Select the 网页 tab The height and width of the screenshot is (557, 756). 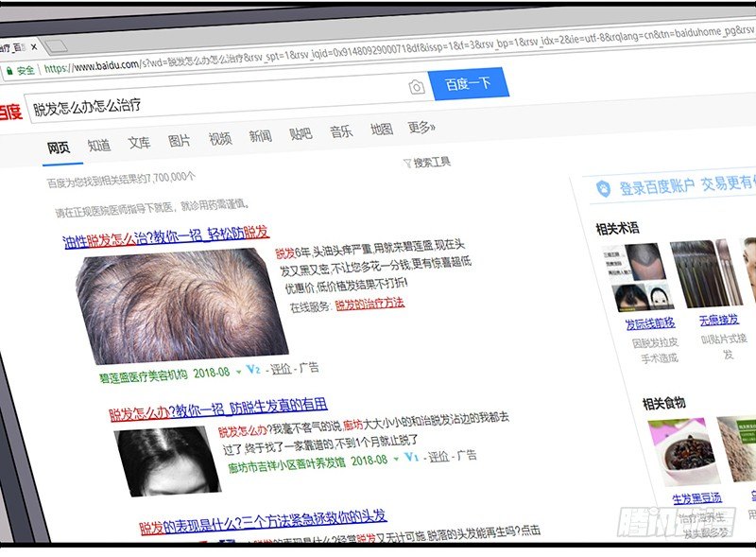tap(59, 148)
